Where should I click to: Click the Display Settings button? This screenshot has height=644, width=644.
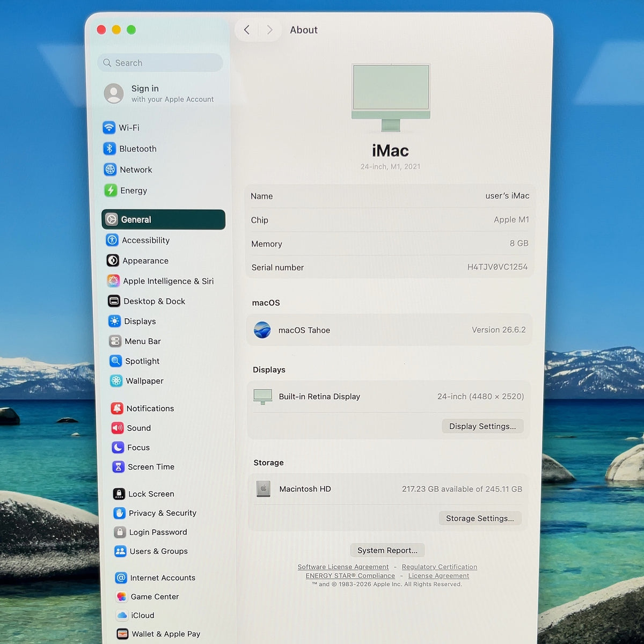482,426
